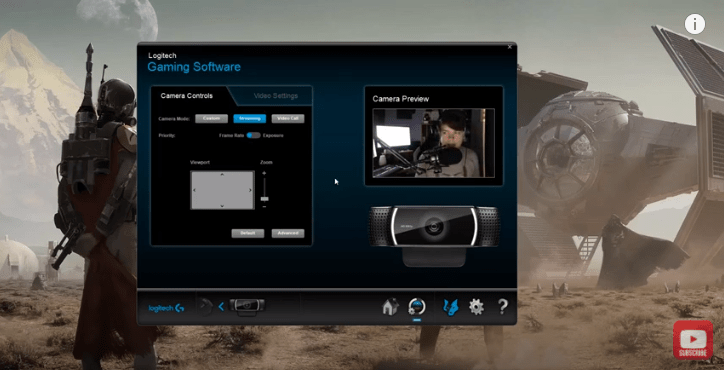724x370 pixels.
Task: Toggle the Frame Rate / Exposure priority switch
Action: point(253,135)
